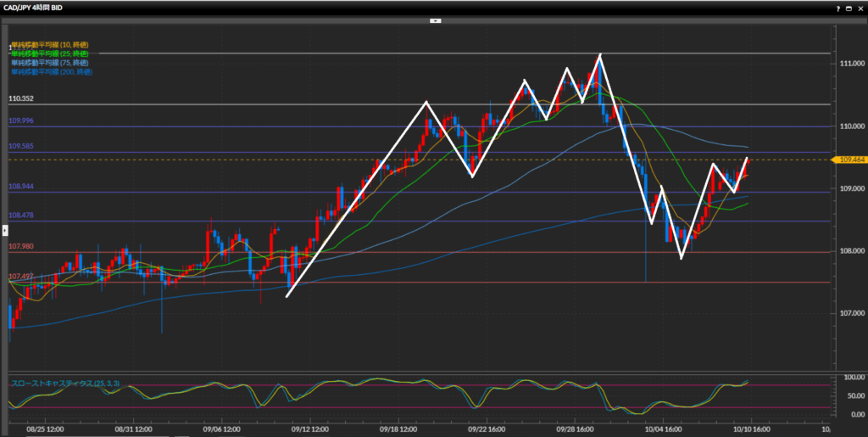Image resolution: width=868 pixels, height=437 pixels.
Task: Close the CAD/JPY chart window
Action: [x=859, y=7]
